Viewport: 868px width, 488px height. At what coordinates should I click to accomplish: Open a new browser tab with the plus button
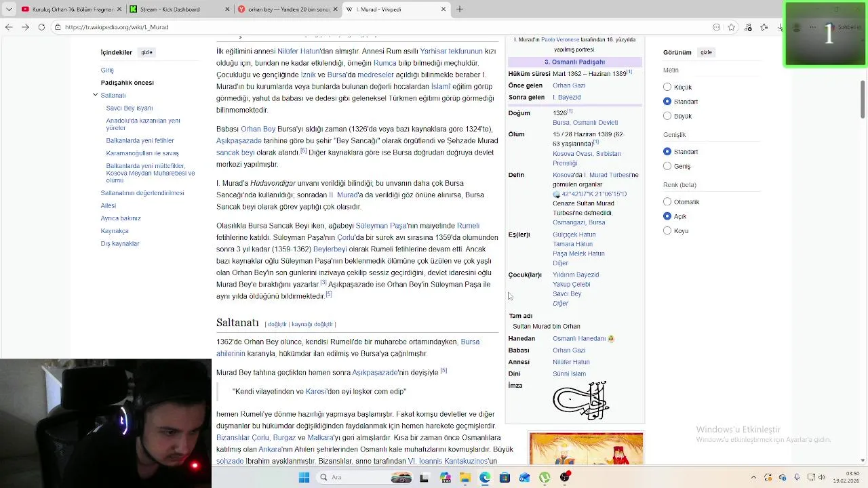(x=459, y=9)
